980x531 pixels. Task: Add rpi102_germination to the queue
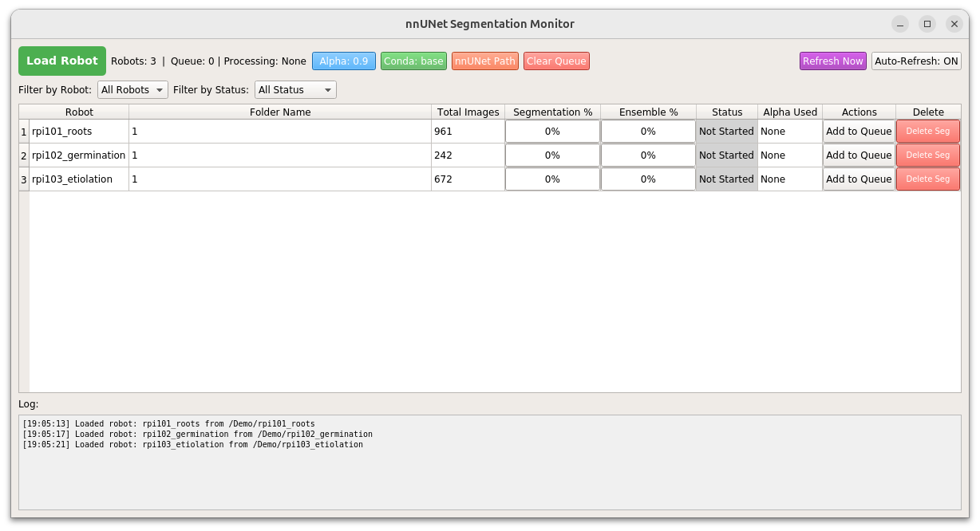859,155
